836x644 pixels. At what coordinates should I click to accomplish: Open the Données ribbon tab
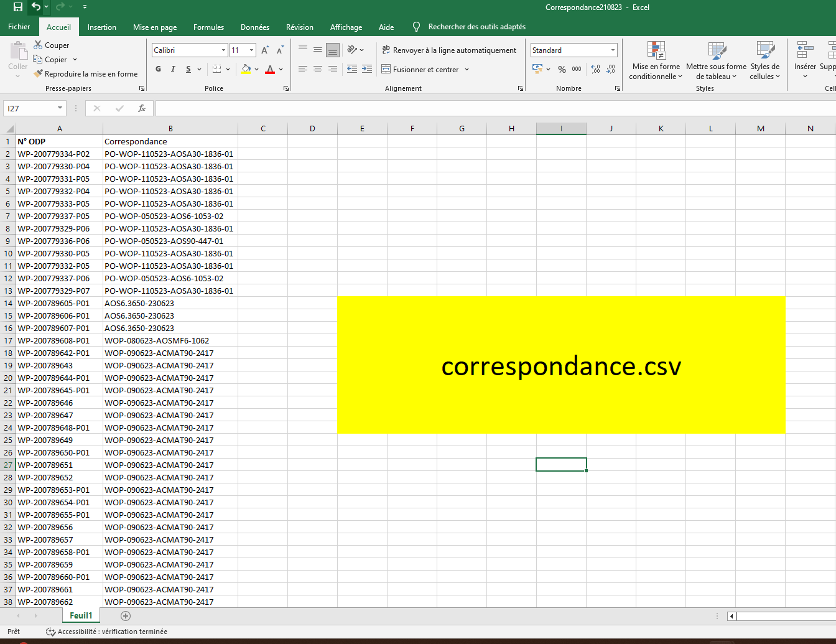(255, 27)
